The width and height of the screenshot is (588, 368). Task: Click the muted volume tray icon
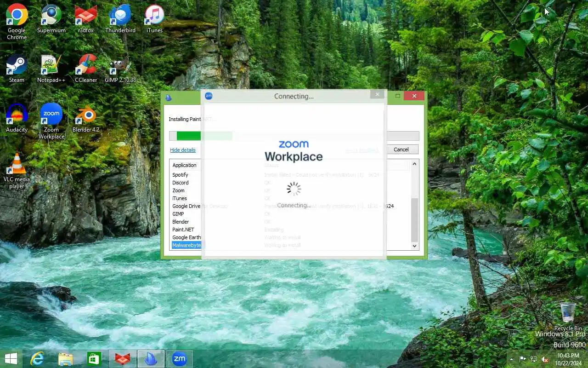point(544,359)
